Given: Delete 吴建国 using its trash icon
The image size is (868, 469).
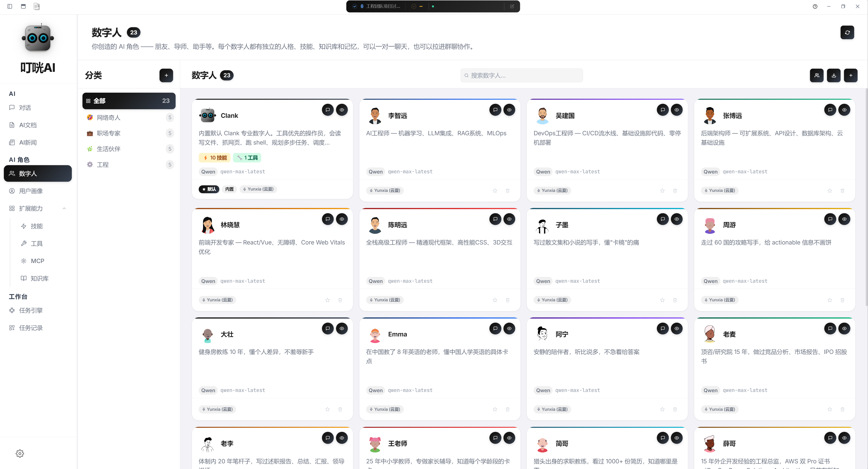Looking at the screenshot, I should pyautogui.click(x=675, y=191).
